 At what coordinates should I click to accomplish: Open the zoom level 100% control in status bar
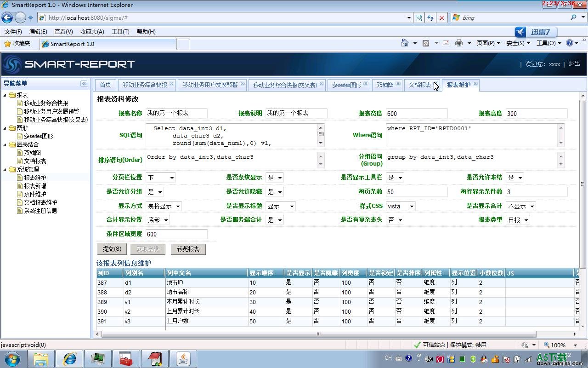[x=560, y=345]
